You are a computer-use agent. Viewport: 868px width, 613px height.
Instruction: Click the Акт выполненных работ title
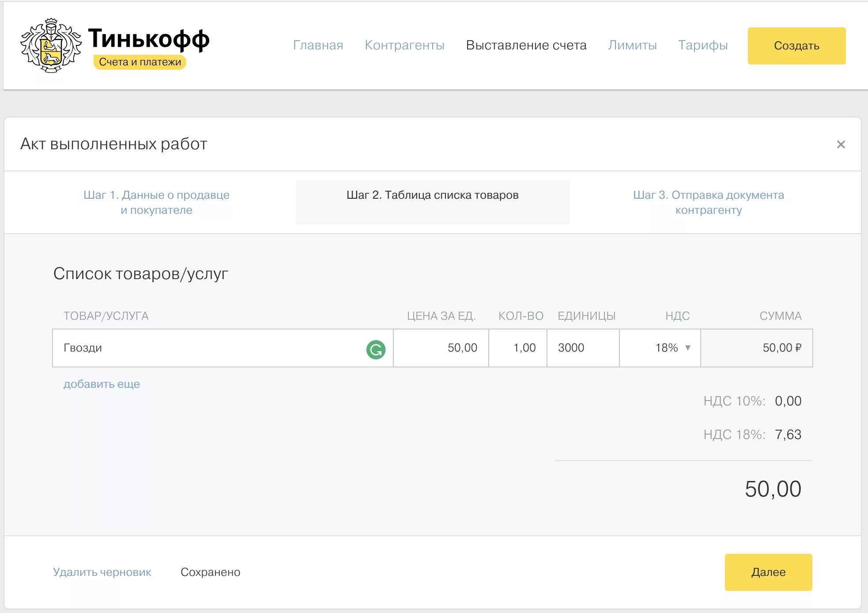pyautogui.click(x=114, y=144)
